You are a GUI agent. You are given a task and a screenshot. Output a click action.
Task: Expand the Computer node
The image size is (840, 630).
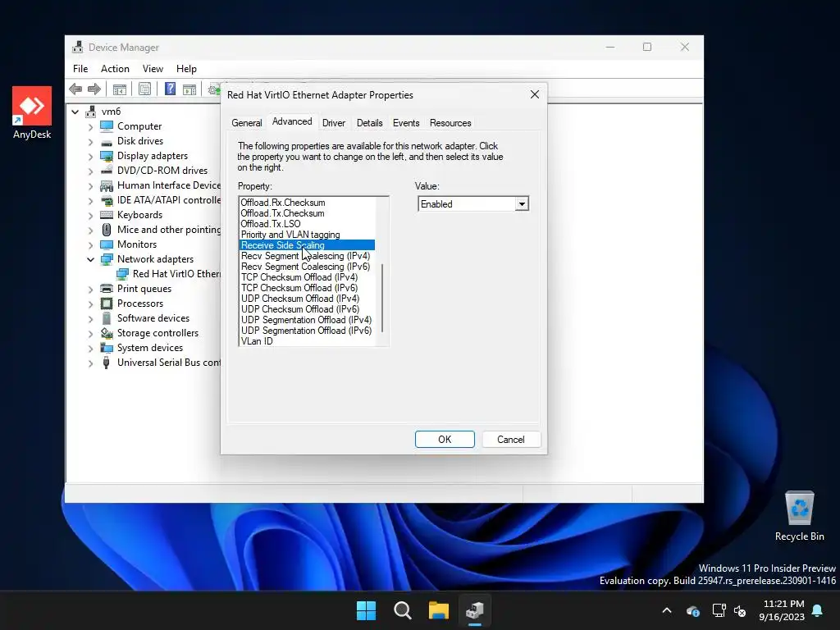90,127
